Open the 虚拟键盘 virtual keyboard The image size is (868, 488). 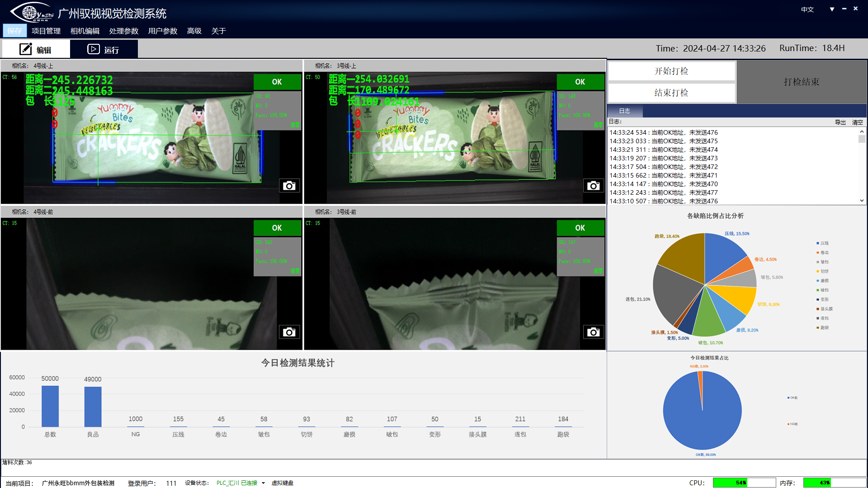(283, 483)
